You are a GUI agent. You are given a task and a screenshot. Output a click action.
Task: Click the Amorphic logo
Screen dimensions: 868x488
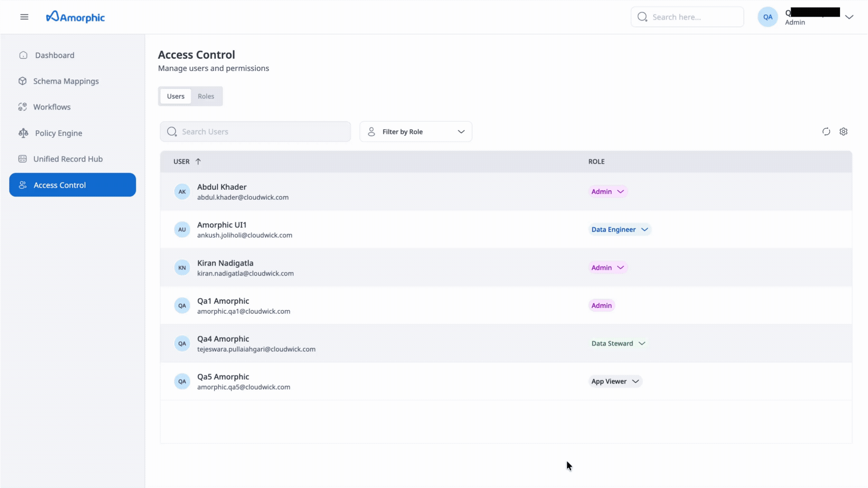(x=75, y=17)
